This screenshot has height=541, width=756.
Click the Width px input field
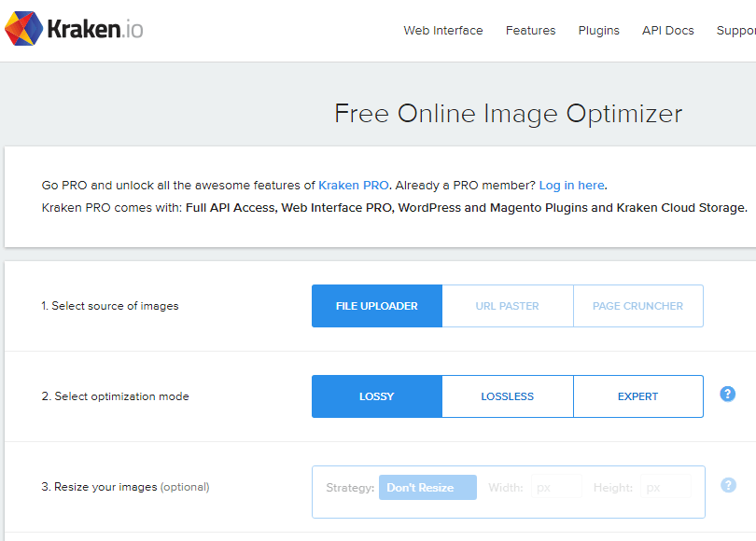pos(556,488)
